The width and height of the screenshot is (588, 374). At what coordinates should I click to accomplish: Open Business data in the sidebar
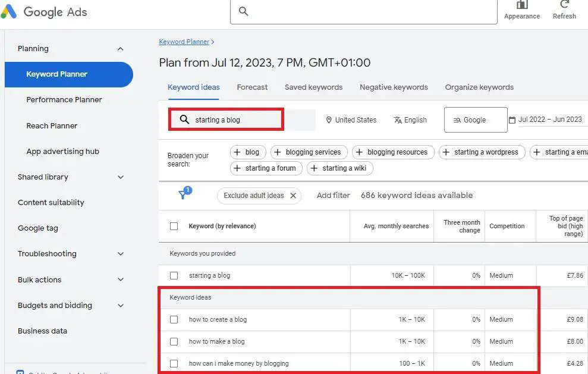click(42, 331)
